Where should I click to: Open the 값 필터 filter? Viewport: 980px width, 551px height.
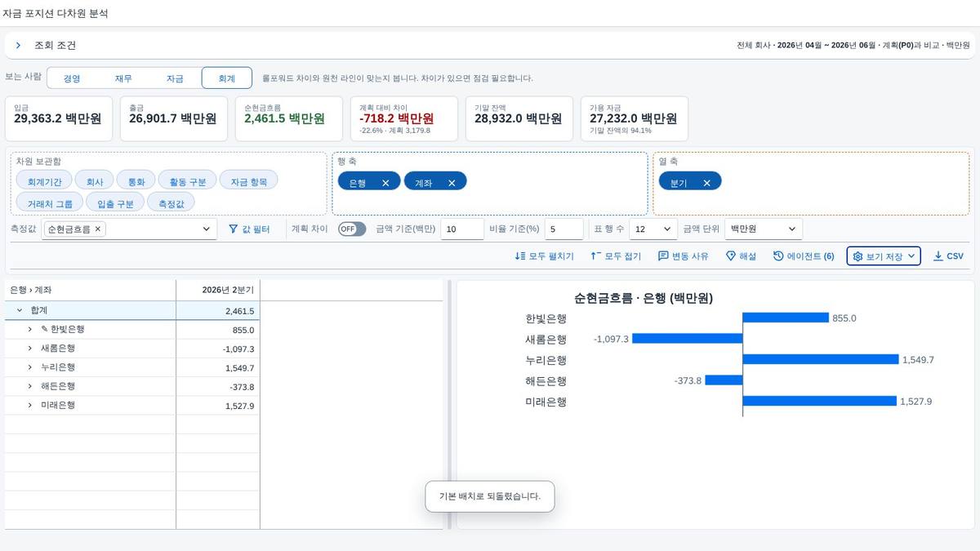click(249, 229)
